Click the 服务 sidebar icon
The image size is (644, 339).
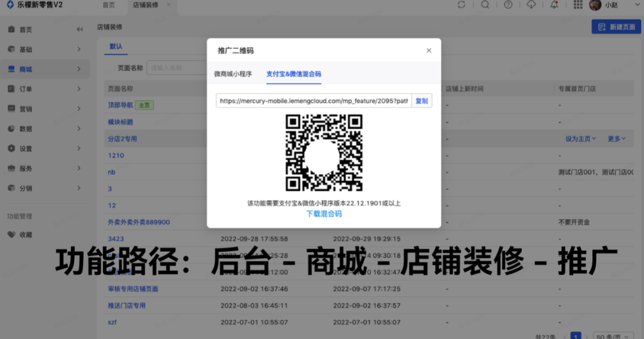11,168
